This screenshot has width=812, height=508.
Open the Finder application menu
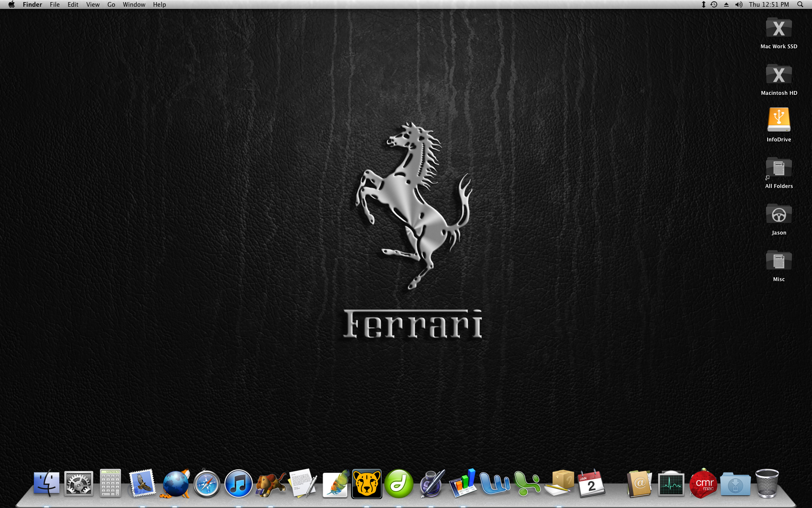point(33,5)
